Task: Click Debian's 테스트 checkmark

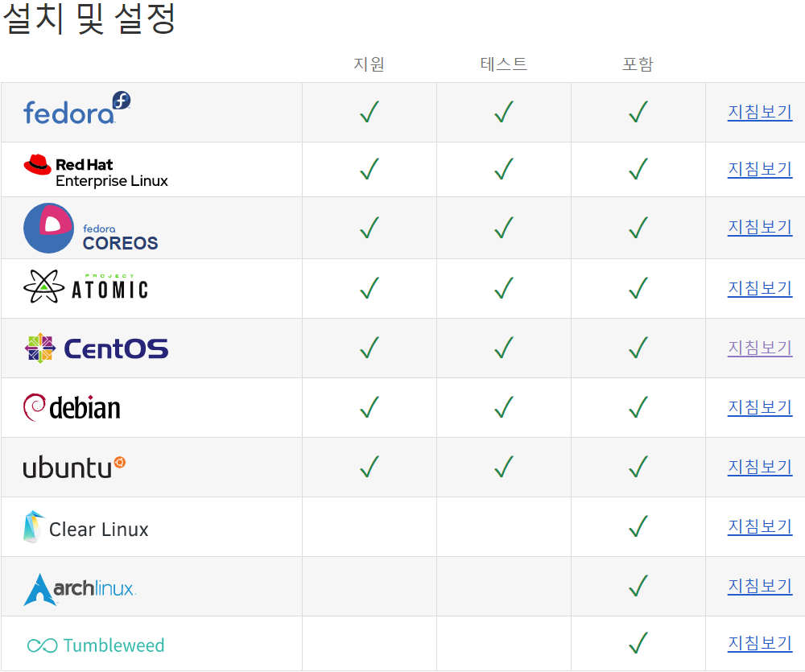Action: coord(504,406)
